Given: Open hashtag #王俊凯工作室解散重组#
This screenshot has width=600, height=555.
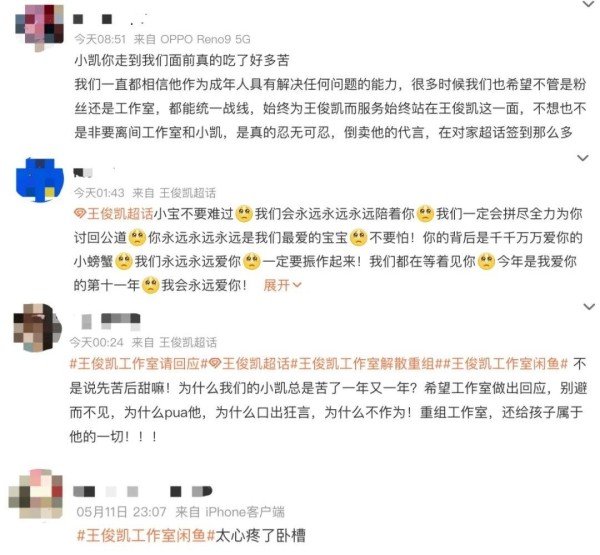Looking at the screenshot, I should click(x=364, y=364).
